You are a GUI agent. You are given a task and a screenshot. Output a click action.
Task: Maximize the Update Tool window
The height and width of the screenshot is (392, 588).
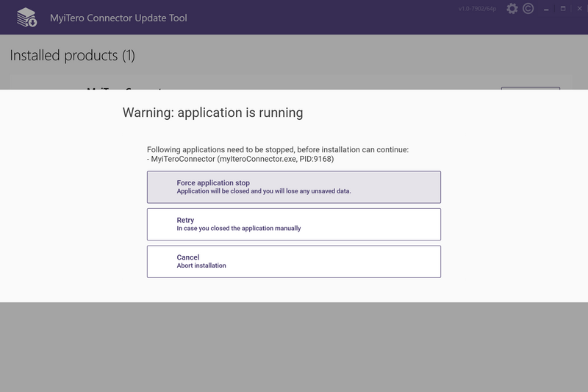point(563,9)
